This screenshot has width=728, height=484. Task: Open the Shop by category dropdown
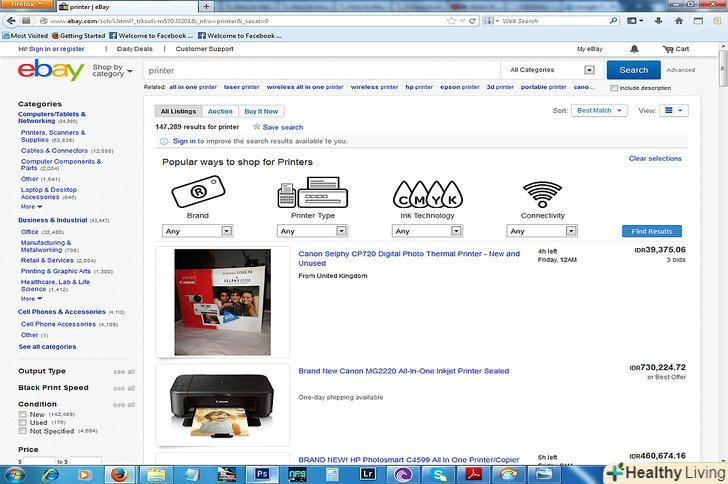click(112, 71)
